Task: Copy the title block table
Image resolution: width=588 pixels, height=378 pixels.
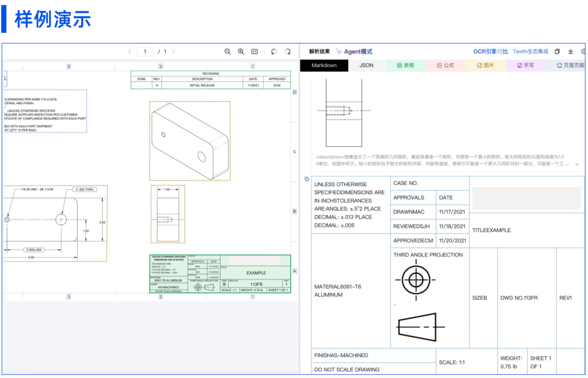Action: click(307, 179)
